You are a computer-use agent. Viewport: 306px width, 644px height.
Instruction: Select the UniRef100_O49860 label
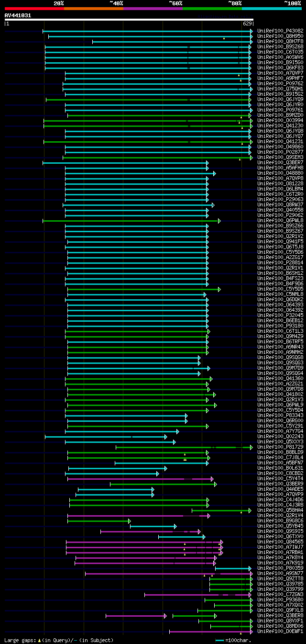click(279, 147)
